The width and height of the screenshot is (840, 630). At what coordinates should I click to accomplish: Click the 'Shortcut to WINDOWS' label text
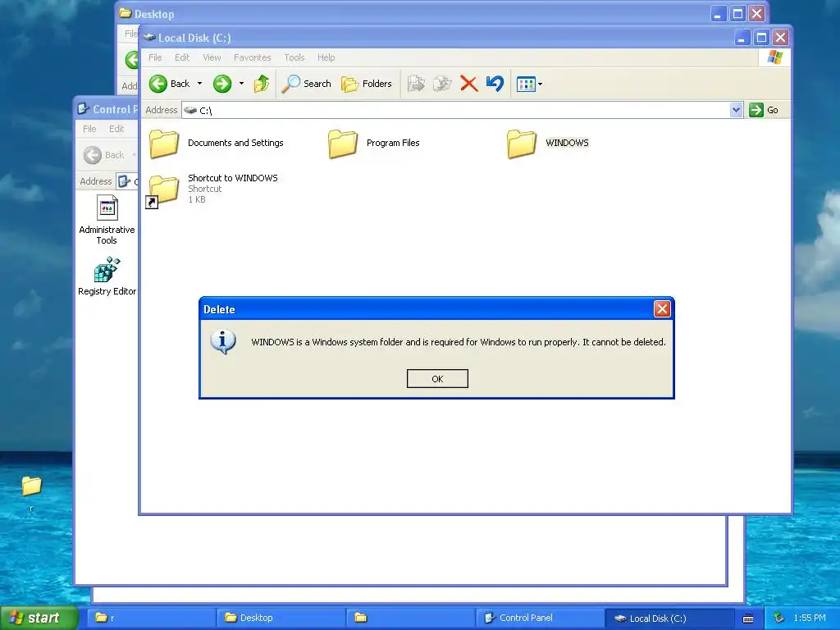tap(232, 178)
